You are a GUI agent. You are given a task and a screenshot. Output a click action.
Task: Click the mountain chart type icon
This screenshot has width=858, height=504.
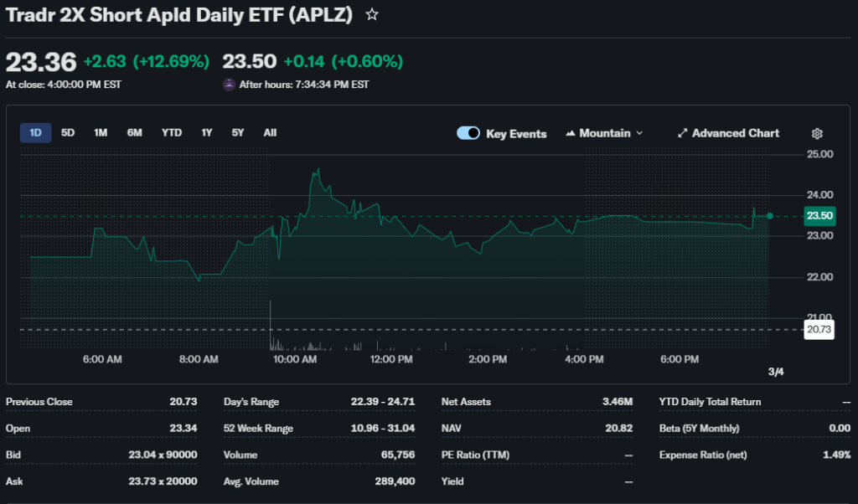click(x=571, y=134)
